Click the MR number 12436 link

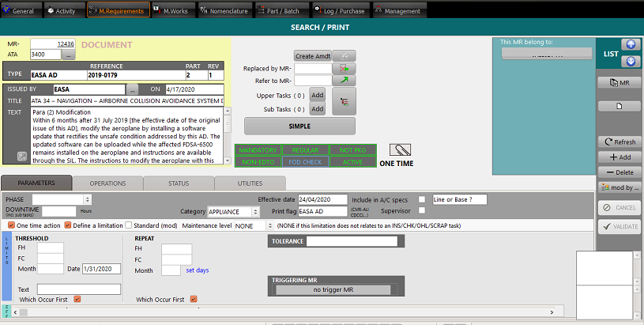tap(66, 44)
